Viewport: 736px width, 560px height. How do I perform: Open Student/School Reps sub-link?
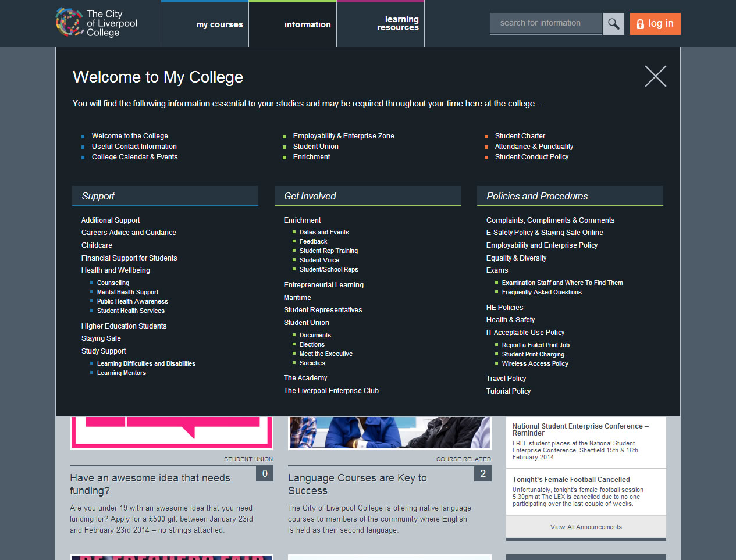(329, 270)
